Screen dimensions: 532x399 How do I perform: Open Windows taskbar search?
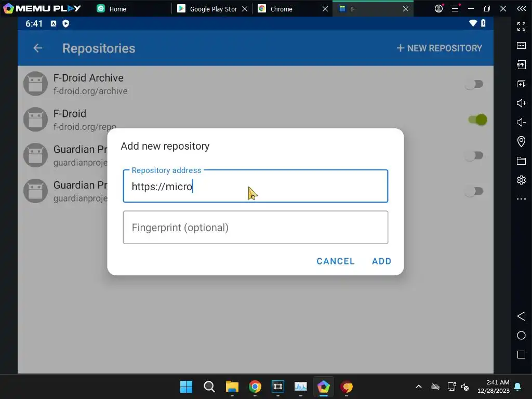209,387
